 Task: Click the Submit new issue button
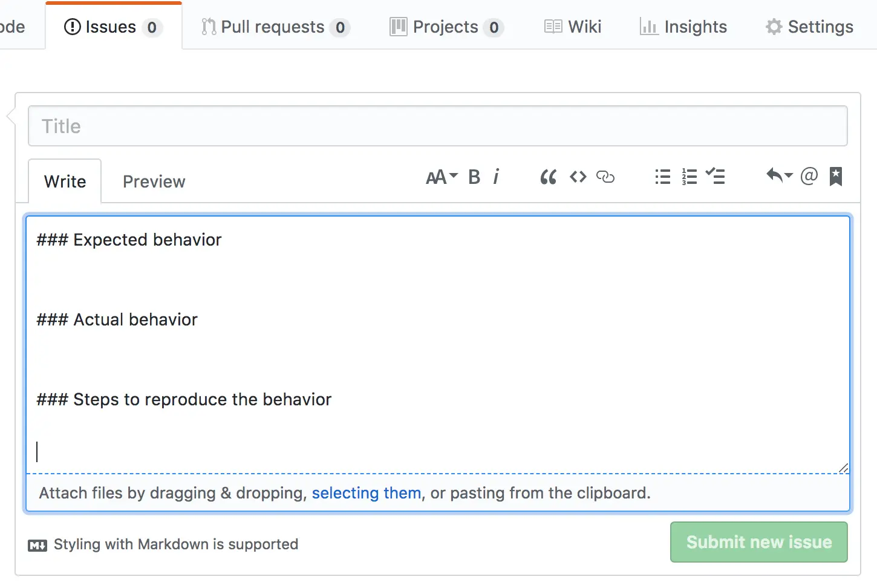[x=759, y=542]
